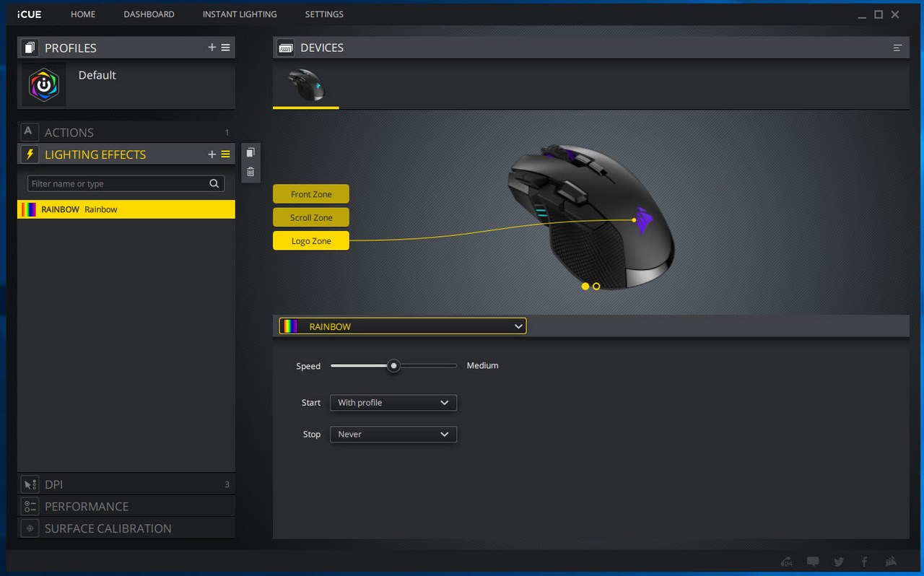Click the rainbow color swatch in dropdown
This screenshot has height=576, width=924.
click(x=289, y=326)
